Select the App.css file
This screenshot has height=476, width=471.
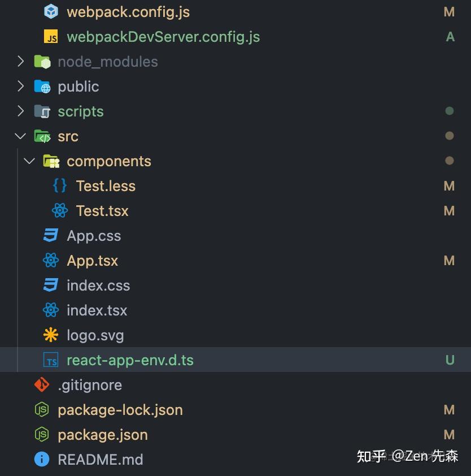tap(94, 235)
